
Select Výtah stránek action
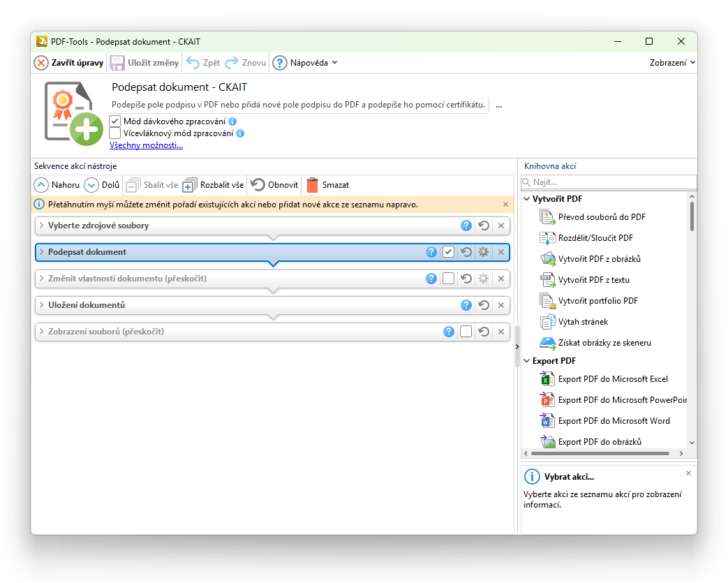tap(574, 321)
